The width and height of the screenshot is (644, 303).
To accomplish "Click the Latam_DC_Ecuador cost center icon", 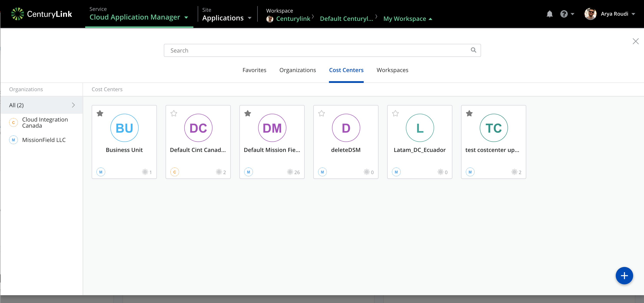I will pos(420,128).
